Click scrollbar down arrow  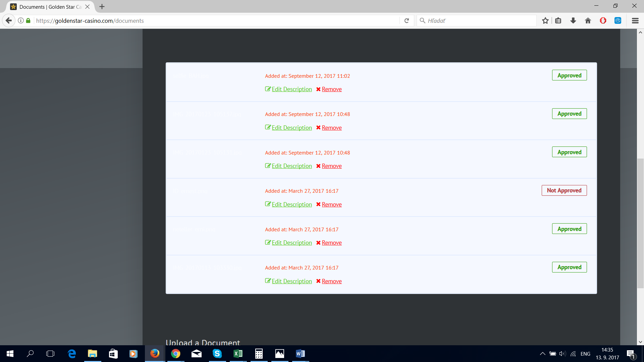(x=640, y=342)
